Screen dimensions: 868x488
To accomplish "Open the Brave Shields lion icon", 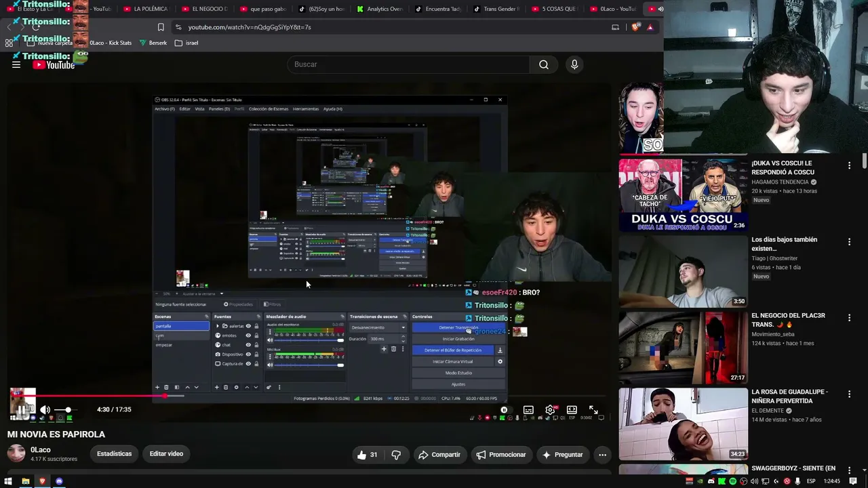I will [635, 27].
